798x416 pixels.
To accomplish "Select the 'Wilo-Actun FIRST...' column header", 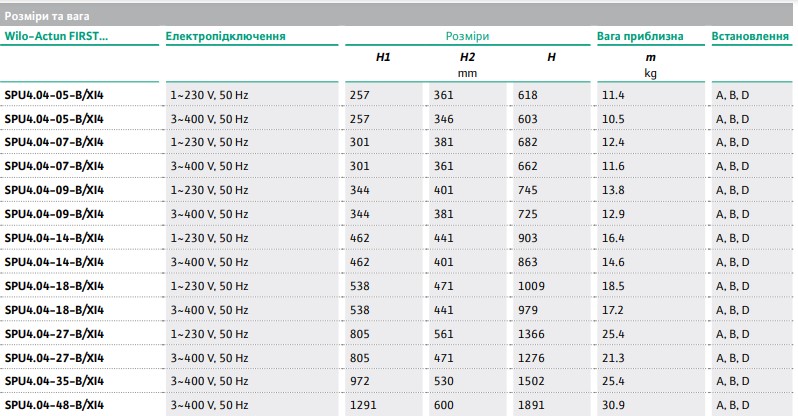I will point(57,37).
